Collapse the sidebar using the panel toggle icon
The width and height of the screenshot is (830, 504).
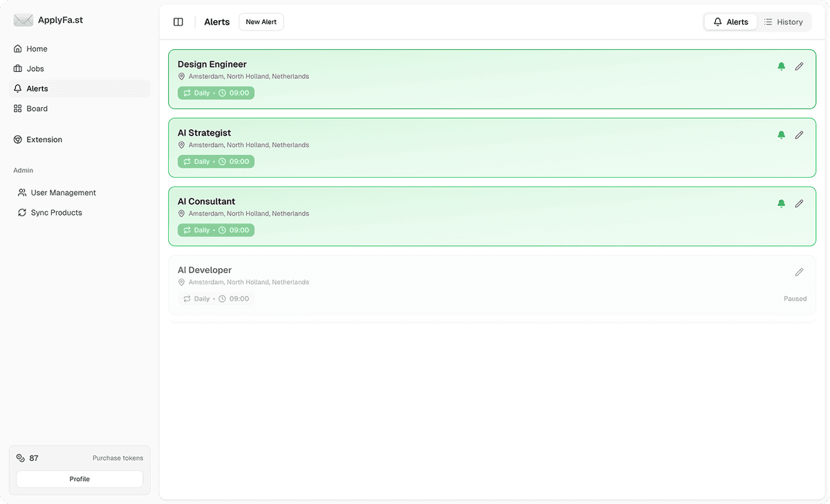[178, 21]
